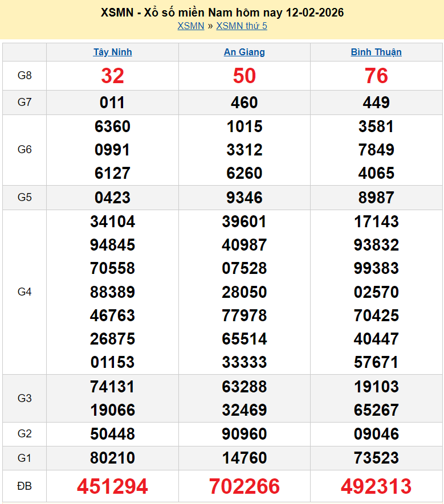Click An Giang special prize 702266
444x504 pixels.
pos(244,486)
